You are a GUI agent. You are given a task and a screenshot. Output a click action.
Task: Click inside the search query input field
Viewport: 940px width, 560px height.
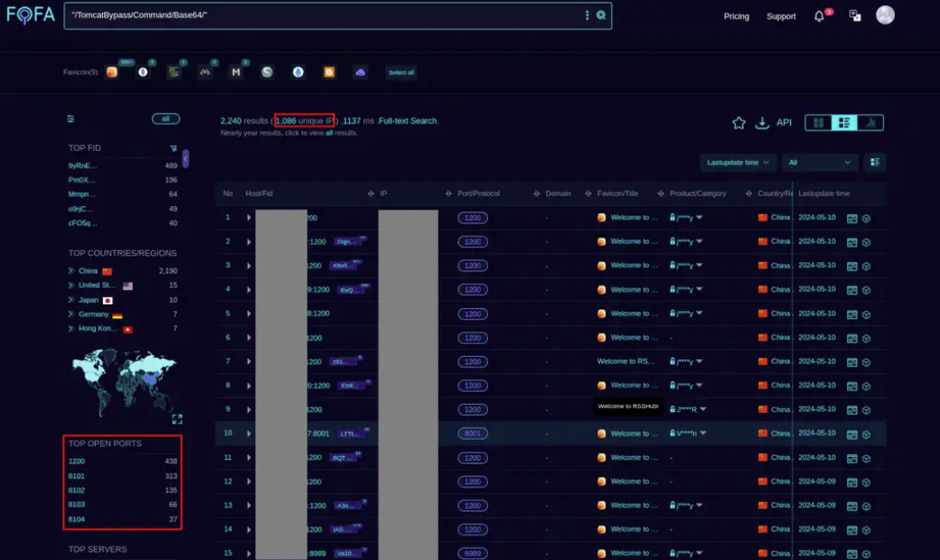[316, 15]
